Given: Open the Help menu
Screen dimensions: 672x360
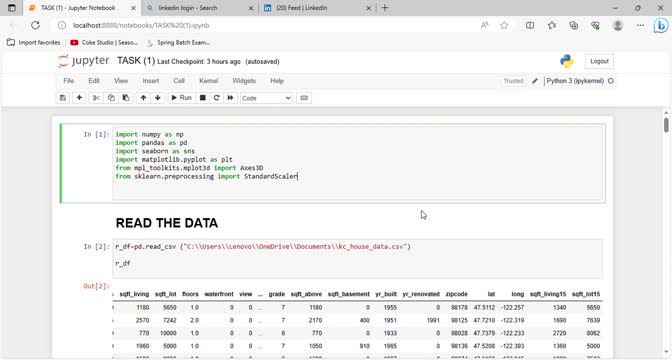Looking at the screenshot, I should coord(277,81).
